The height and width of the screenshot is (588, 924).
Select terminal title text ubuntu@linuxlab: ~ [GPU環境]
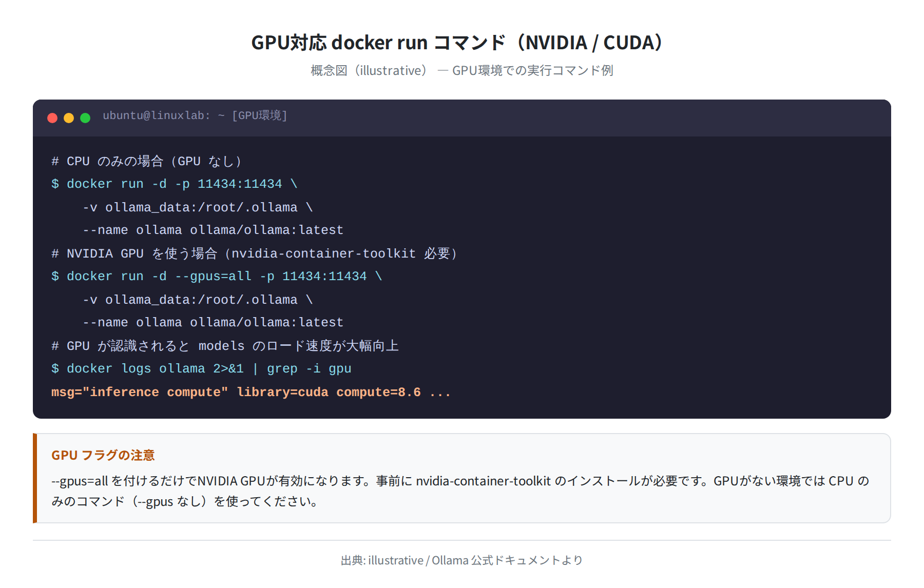(195, 115)
